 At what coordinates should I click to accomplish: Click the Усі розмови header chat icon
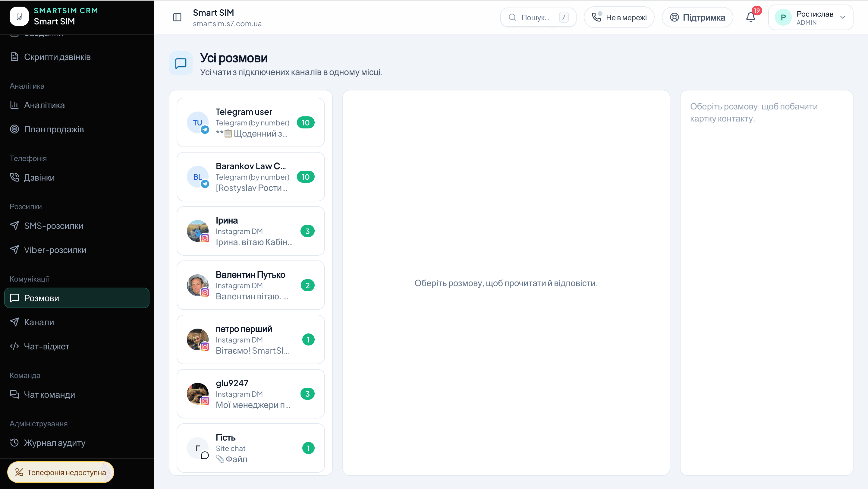pyautogui.click(x=181, y=63)
